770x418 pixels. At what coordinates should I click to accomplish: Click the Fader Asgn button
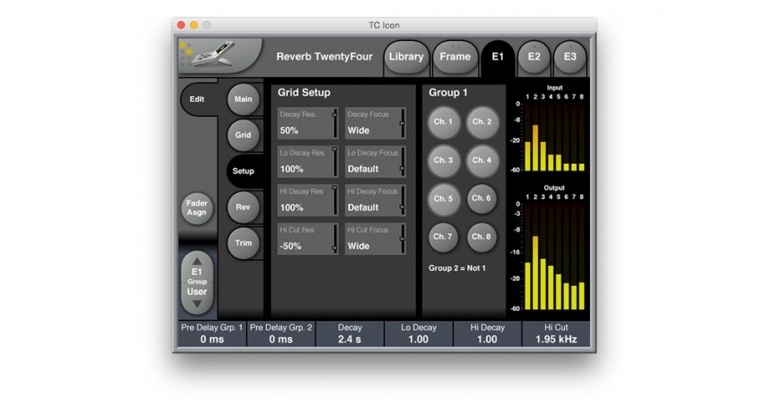pyautogui.click(x=197, y=208)
